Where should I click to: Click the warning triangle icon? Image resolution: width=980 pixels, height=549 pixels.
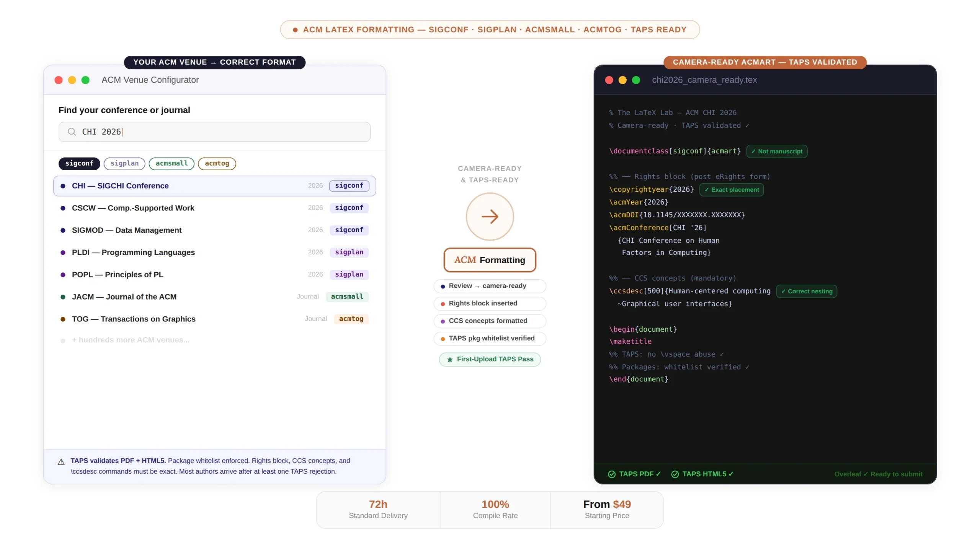(61, 462)
